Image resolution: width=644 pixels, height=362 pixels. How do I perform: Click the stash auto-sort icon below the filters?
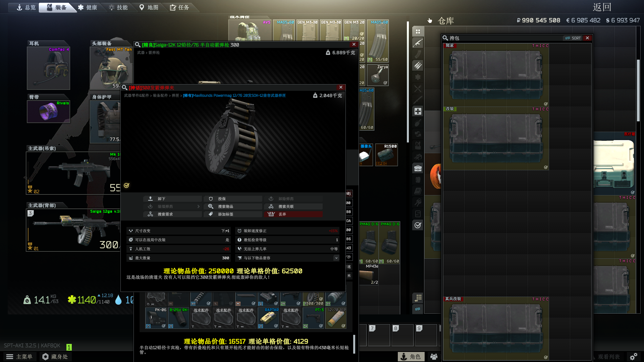tap(418, 309)
